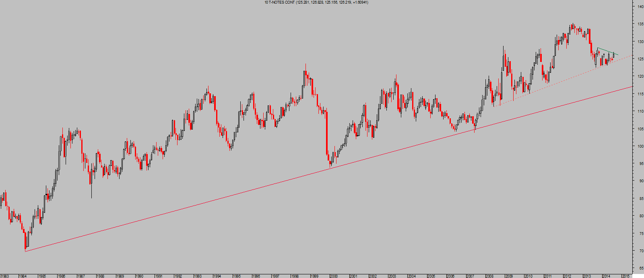Viewport: 644px width, 278px height.
Task: Click the 2015 year label on time axis
Action: (625, 276)
